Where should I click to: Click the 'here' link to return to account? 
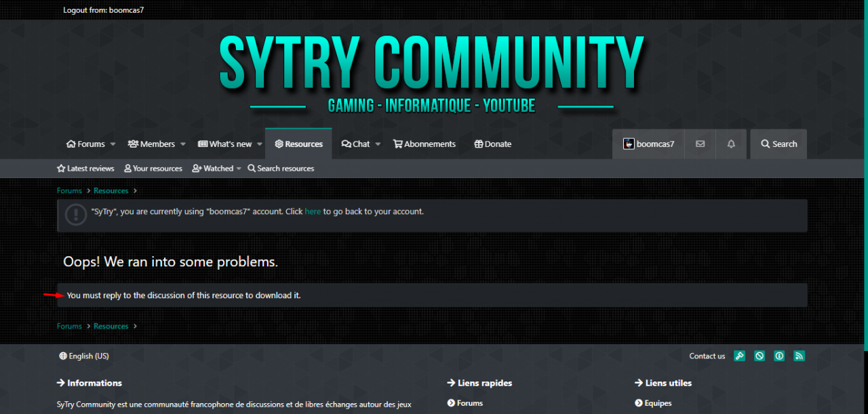point(313,211)
